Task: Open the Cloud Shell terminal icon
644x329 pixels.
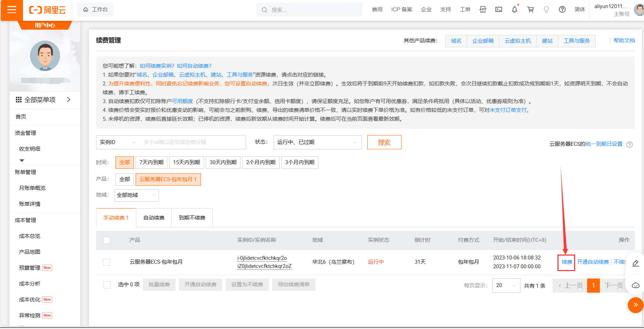Action: click(x=499, y=10)
